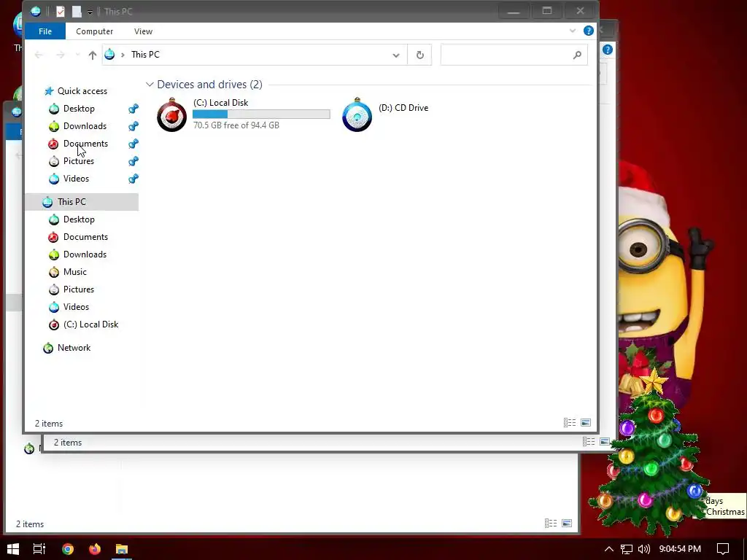
Task: Click File Explorer on the taskbar
Action: tap(122, 549)
